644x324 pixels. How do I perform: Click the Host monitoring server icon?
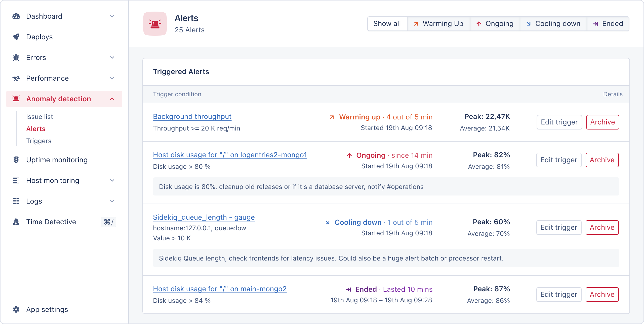16,180
